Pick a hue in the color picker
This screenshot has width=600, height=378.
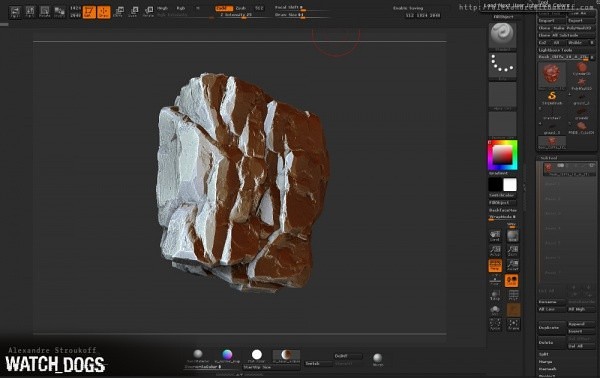point(502,155)
